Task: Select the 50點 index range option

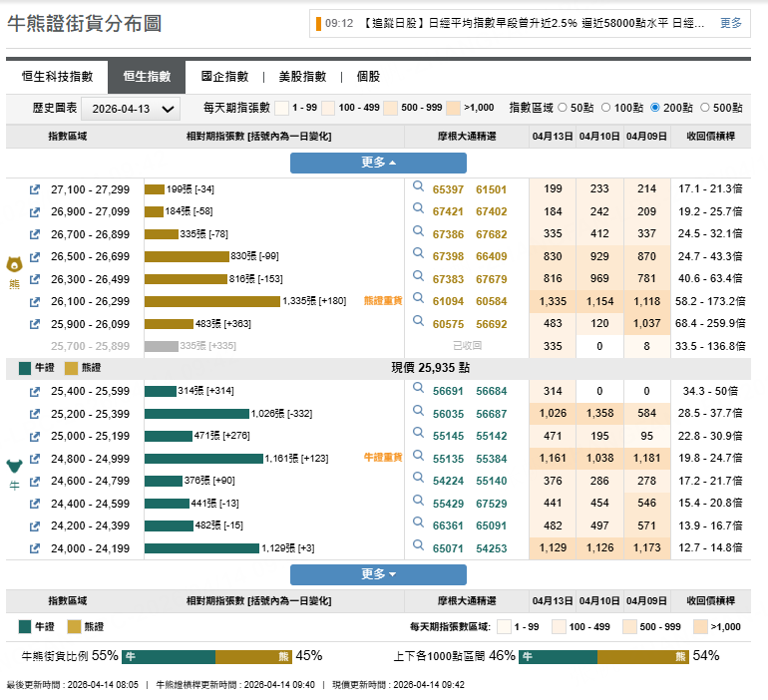Action: 563,108
